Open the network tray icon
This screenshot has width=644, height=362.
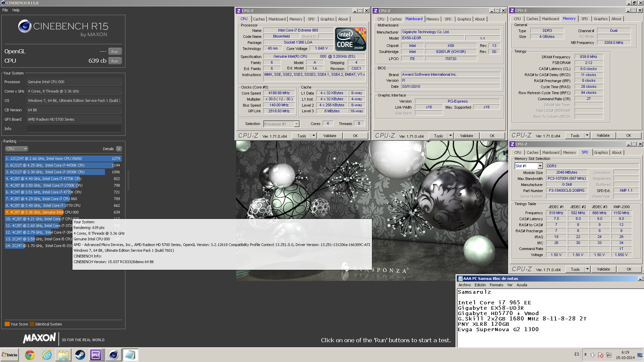pyautogui.click(x=609, y=355)
